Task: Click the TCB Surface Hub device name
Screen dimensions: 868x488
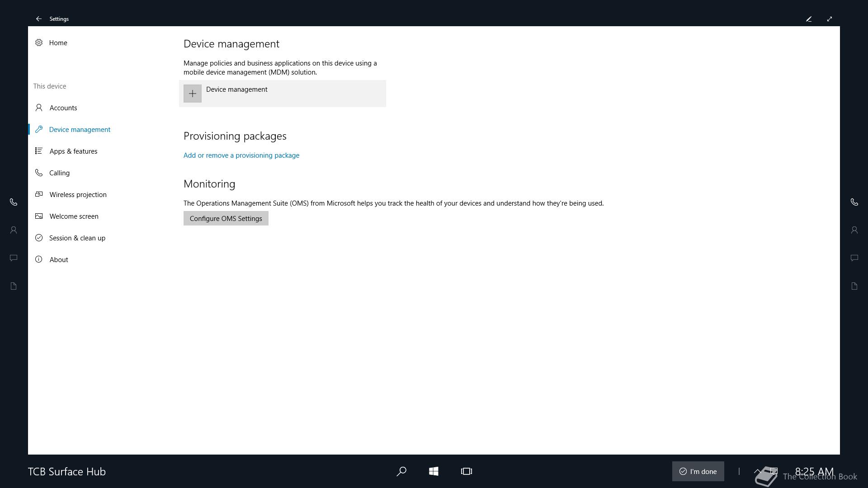Action: coord(67,471)
